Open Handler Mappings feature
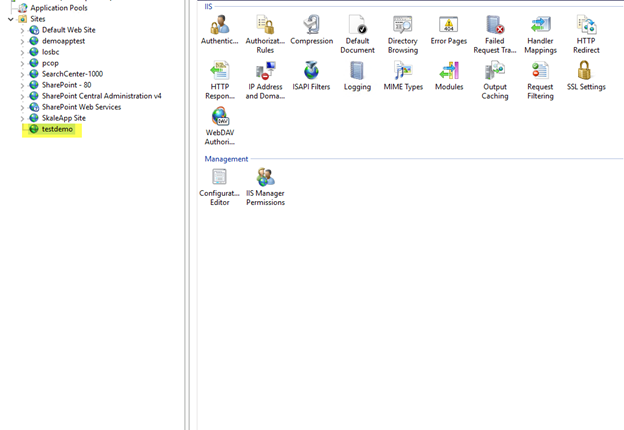Screen dimensions: 624x430 click(x=540, y=26)
